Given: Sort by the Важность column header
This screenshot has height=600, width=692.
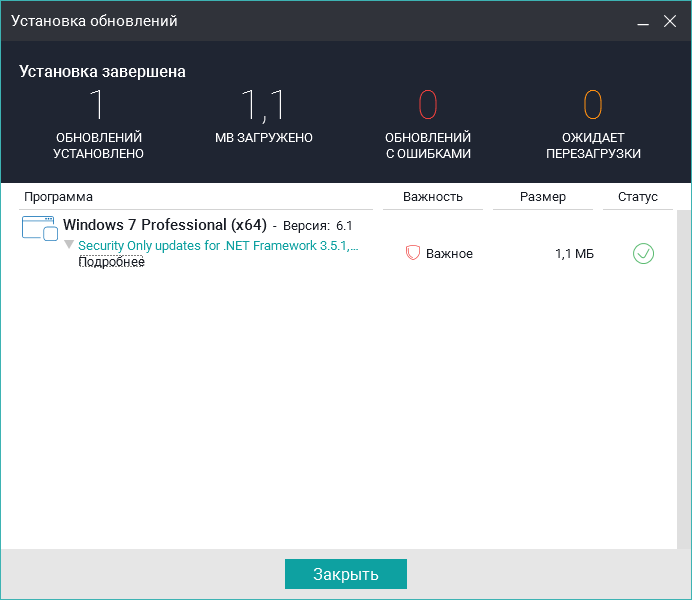Looking at the screenshot, I should point(432,197).
